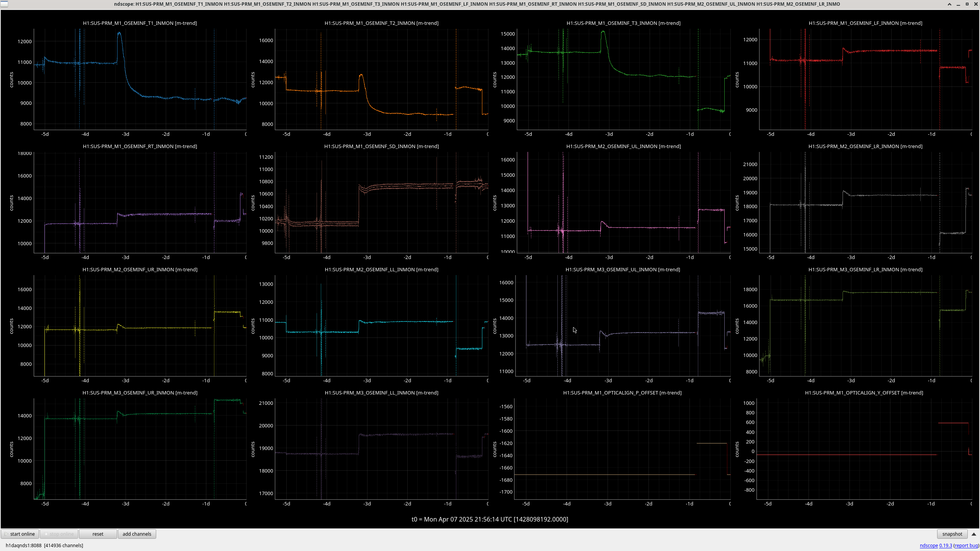The width and height of the screenshot is (980, 551).
Task: Close the ndscope window
Action: point(976,4)
